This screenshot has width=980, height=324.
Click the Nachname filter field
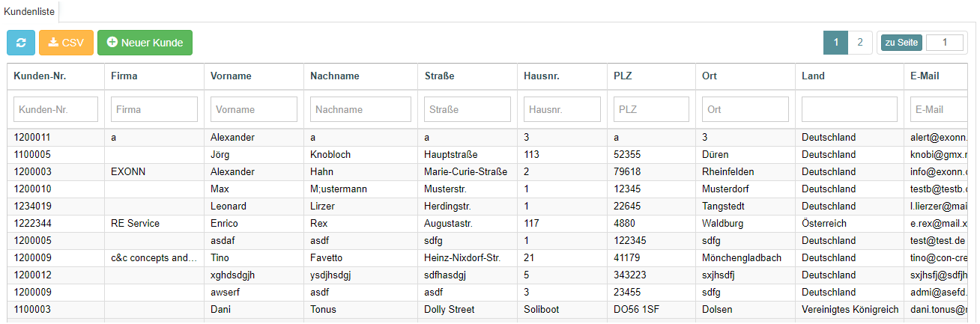360,109
